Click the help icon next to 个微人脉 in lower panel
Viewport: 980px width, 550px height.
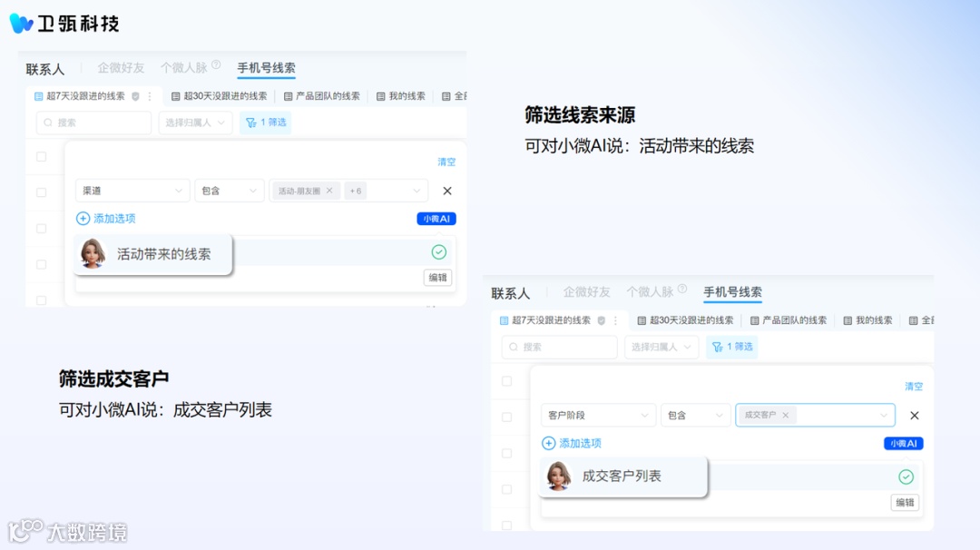(682, 289)
